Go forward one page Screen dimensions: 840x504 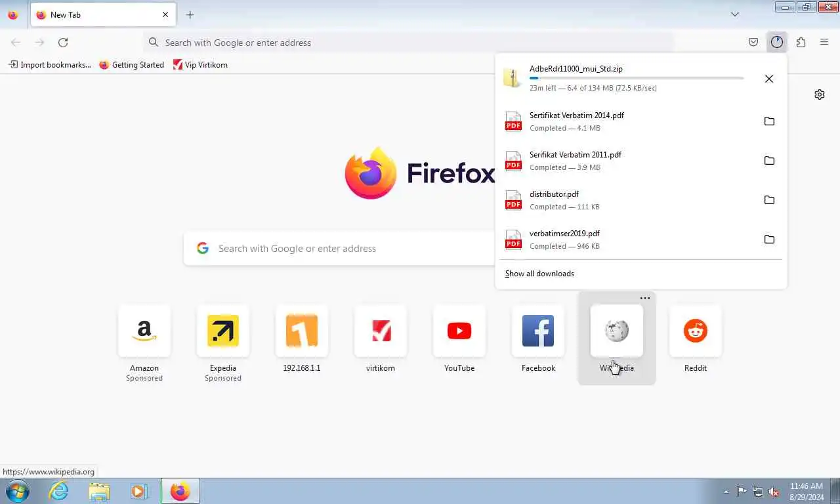(39, 42)
